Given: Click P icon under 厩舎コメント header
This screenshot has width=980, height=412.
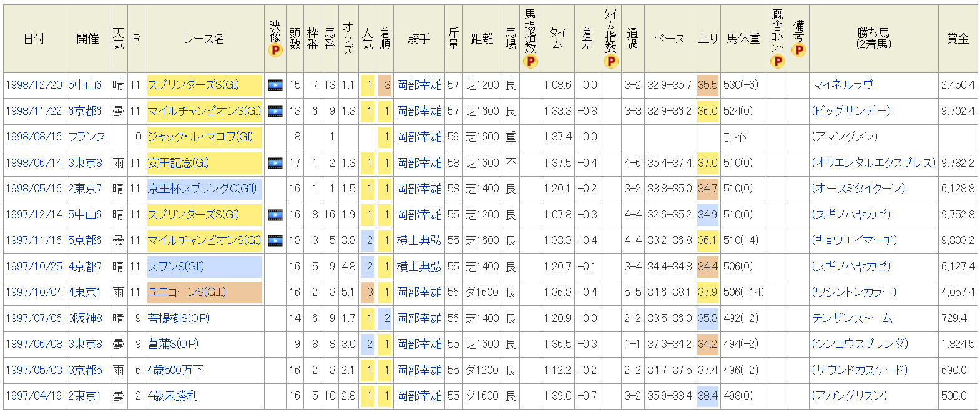Looking at the screenshot, I should 777,61.
